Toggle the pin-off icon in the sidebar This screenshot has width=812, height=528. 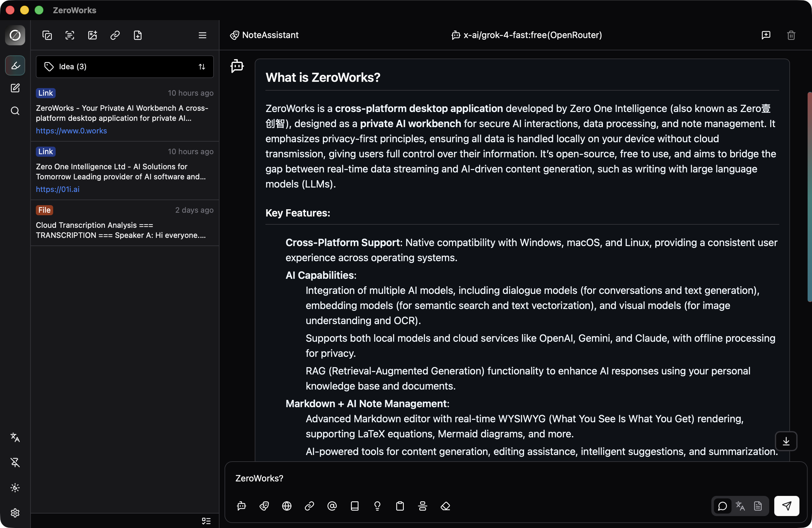pyautogui.click(x=15, y=463)
